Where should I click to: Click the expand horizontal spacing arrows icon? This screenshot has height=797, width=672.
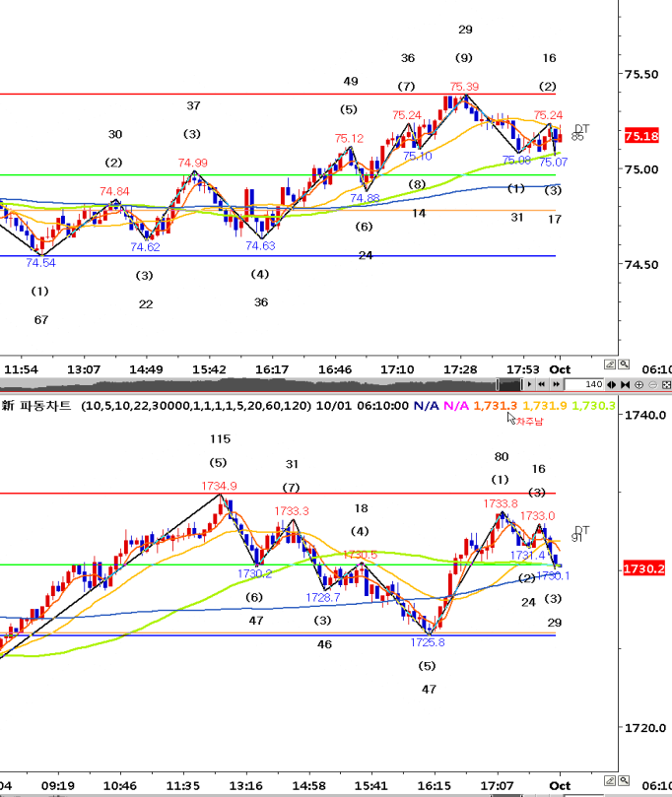611,384
